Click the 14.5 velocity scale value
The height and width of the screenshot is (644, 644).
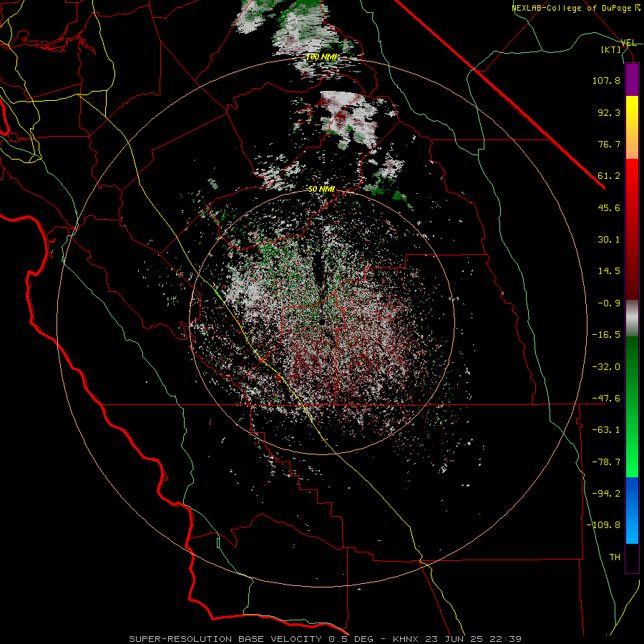(x=609, y=271)
